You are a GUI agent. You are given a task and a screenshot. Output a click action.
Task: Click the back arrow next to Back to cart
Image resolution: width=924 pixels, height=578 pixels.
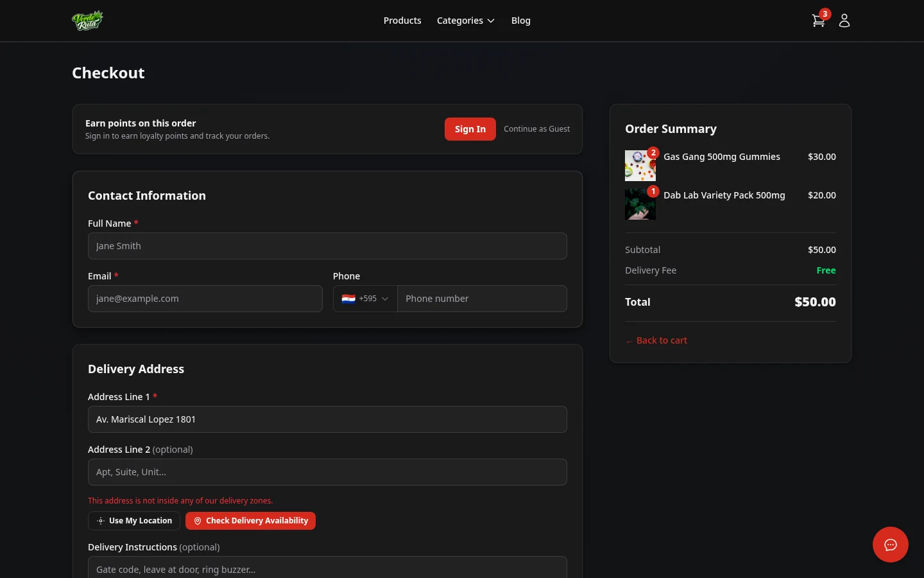click(x=629, y=341)
